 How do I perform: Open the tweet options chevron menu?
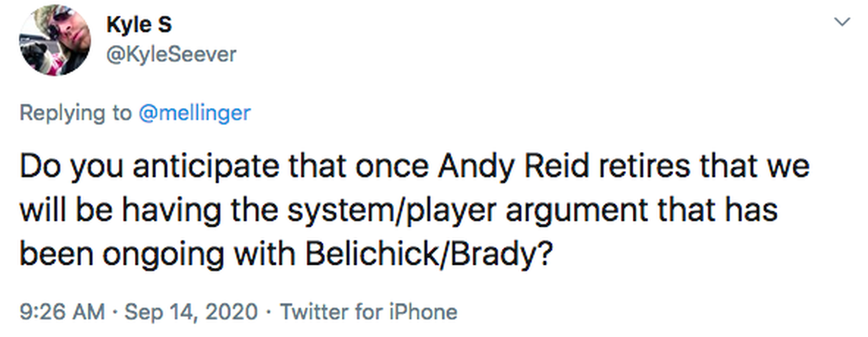point(841,24)
